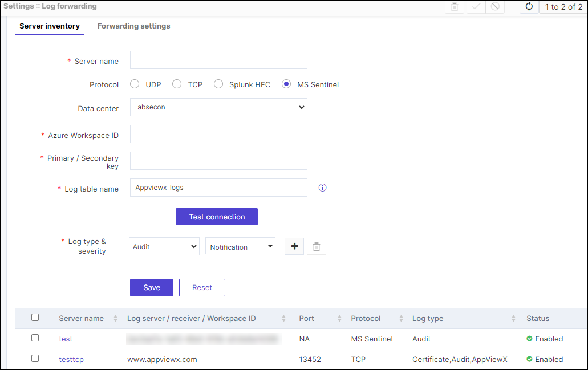Select the Splunk HEC protocol option
The image size is (588, 370).
(x=218, y=84)
